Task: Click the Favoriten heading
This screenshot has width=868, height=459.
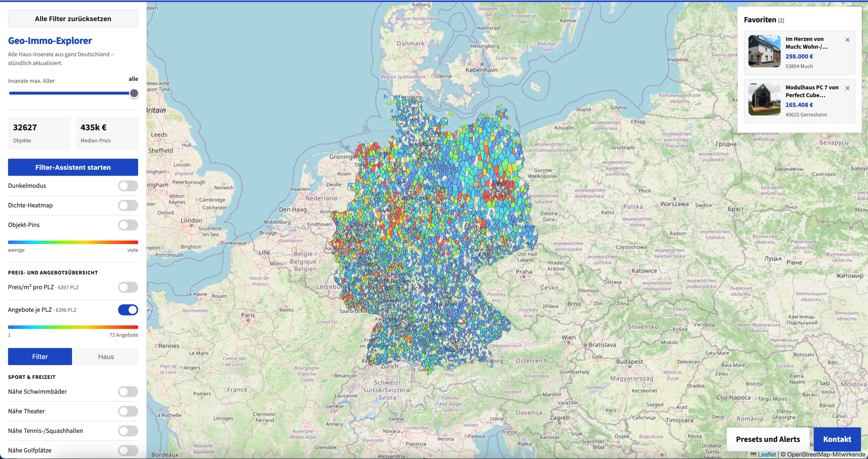Action: click(x=760, y=20)
